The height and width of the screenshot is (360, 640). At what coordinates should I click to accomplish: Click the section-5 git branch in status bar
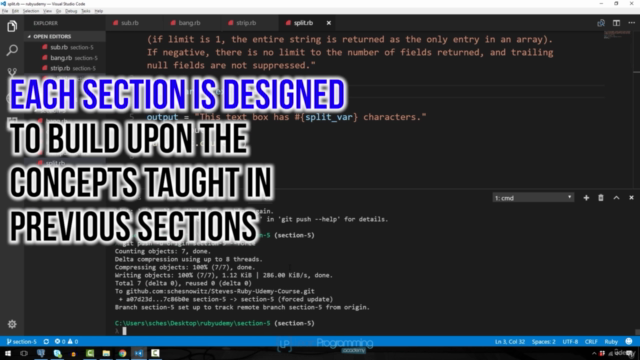[x=22, y=342]
